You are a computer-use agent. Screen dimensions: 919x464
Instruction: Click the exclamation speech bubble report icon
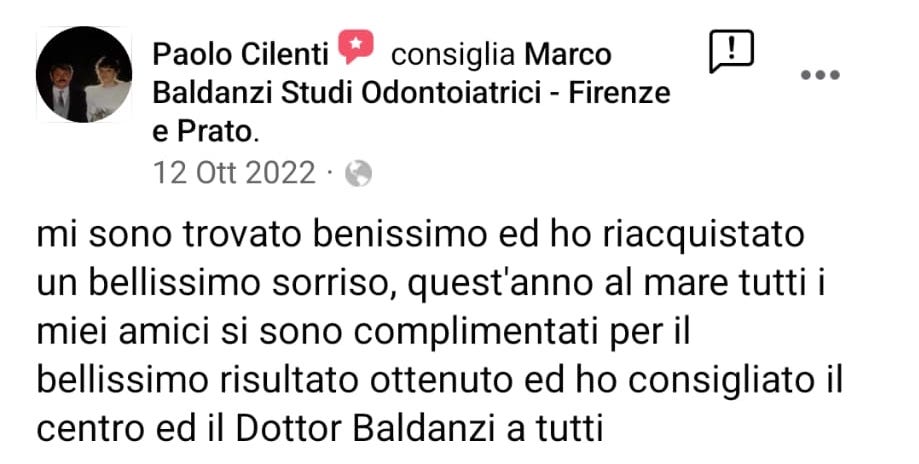(x=731, y=52)
